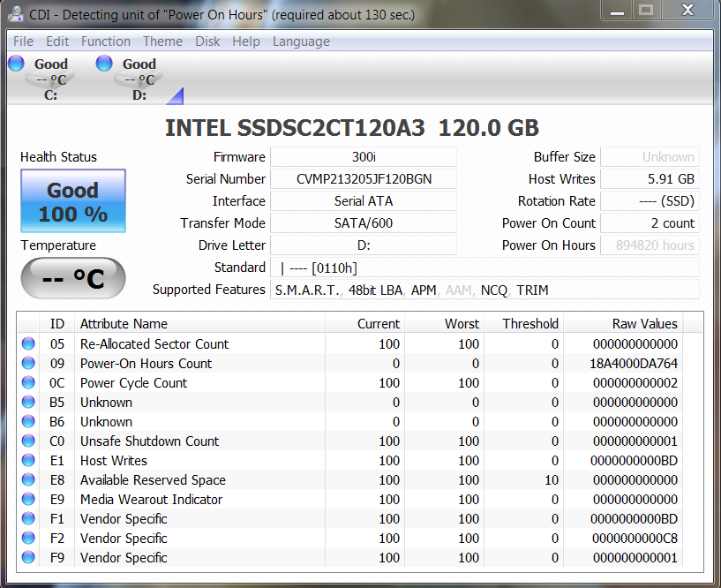This screenshot has width=721, height=588.
Task: Click the Power On Hours value field
Action: click(651, 245)
